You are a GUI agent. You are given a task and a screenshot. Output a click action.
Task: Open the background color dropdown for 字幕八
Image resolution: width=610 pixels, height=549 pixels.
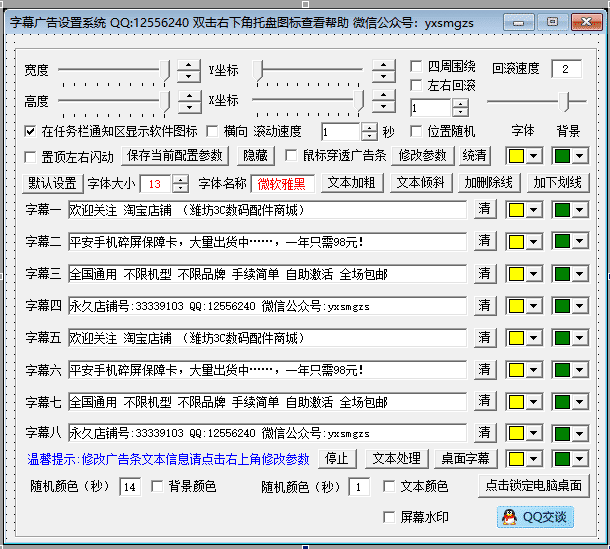(580, 433)
